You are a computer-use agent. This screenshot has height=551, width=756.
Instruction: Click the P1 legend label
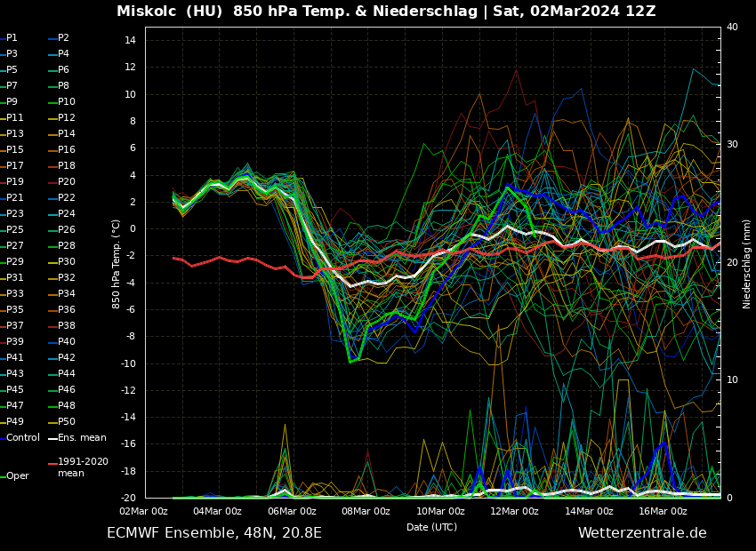[12, 38]
